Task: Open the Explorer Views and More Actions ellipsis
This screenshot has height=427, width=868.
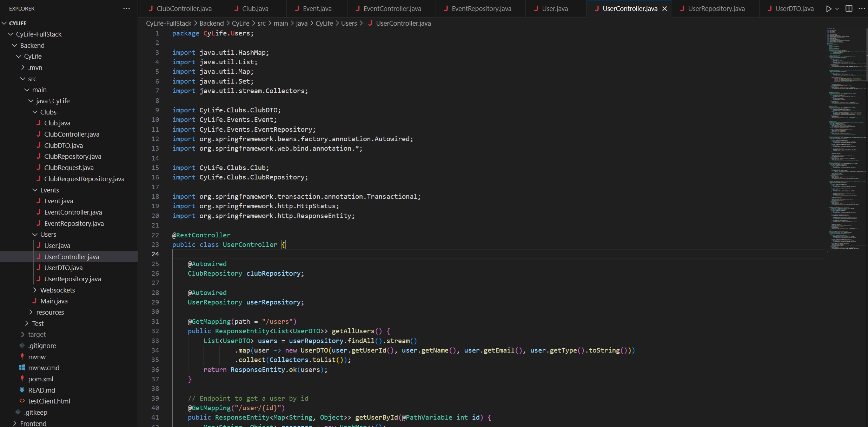Action: (x=126, y=9)
